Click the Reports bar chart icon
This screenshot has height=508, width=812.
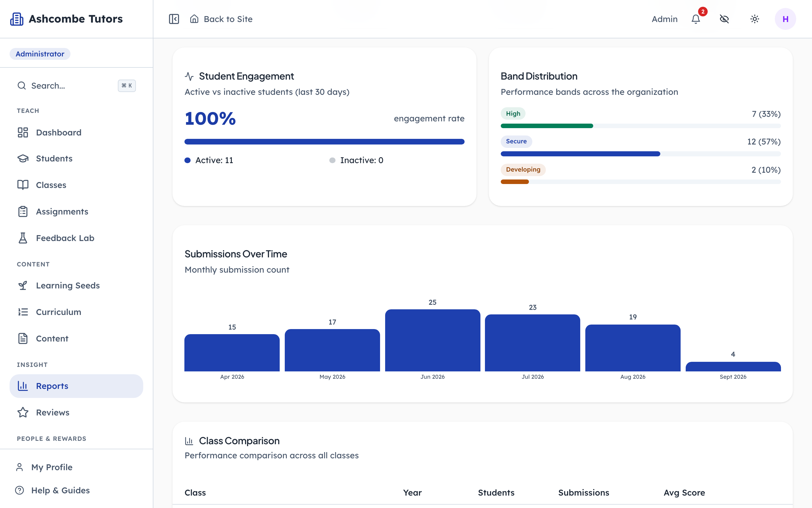23,386
